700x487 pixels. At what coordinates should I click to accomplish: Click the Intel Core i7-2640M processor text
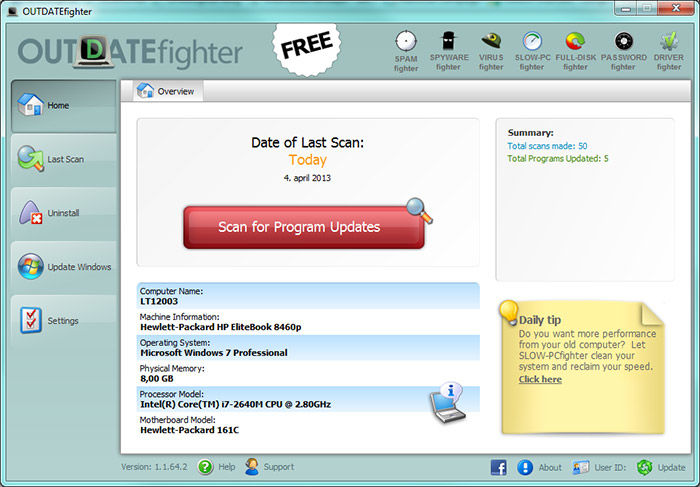(x=235, y=404)
